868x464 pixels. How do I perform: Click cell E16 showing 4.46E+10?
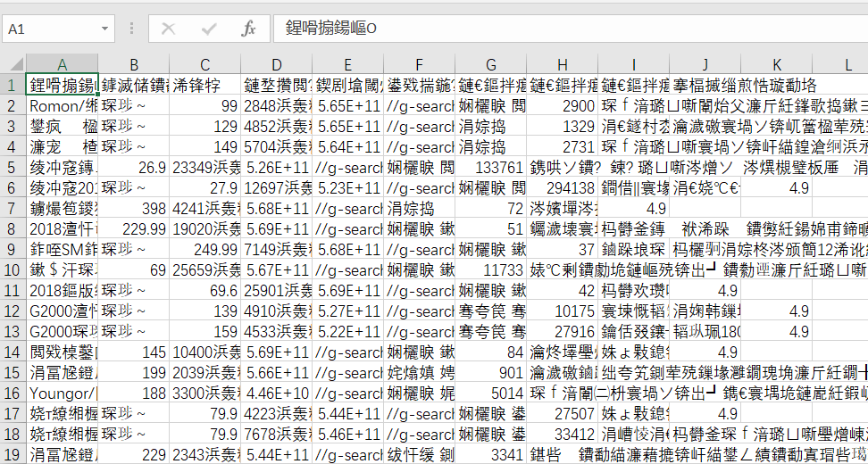[277, 394]
